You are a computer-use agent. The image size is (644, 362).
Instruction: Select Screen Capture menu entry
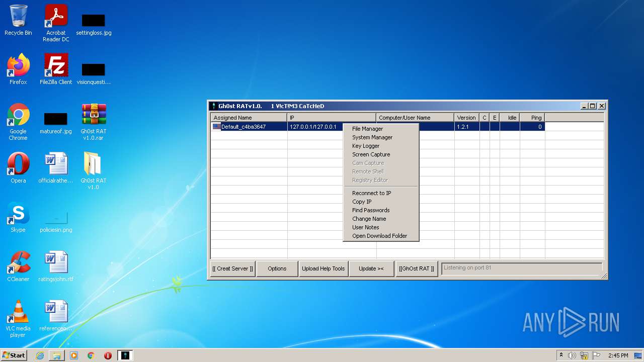point(381,154)
